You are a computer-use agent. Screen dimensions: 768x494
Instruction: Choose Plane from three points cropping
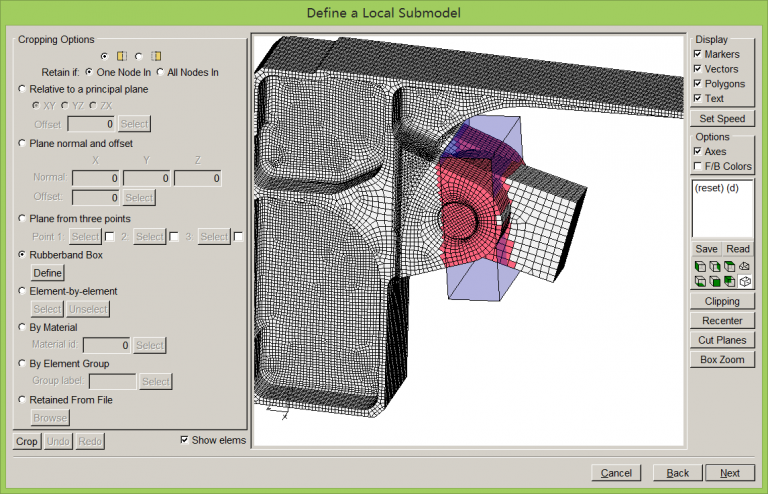[23, 219]
